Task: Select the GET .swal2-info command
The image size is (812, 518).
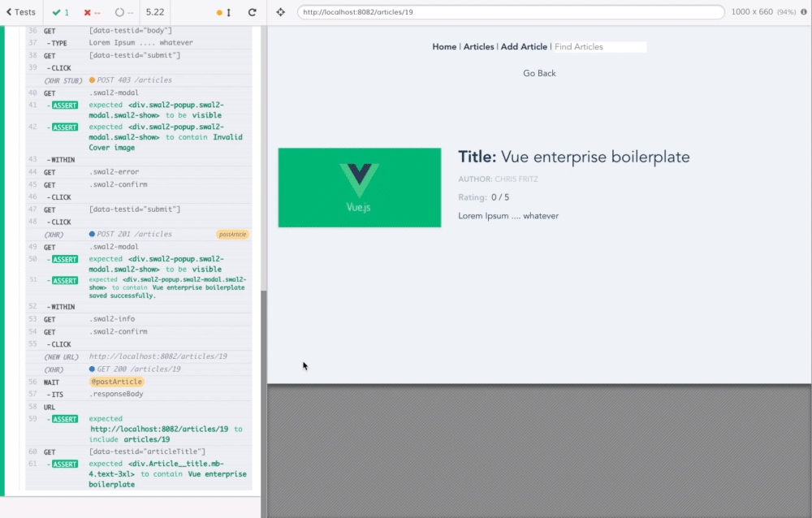Action: 139,319
